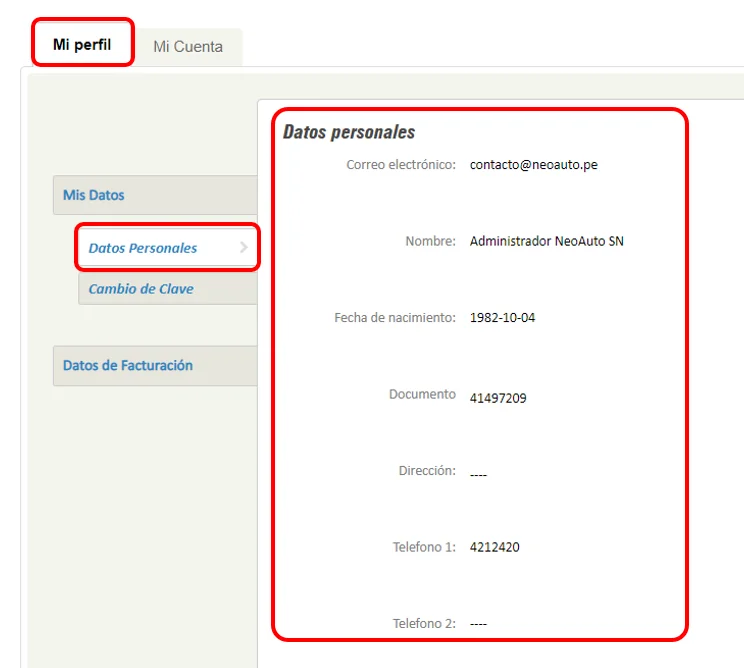This screenshot has width=744, height=668.
Task: Click the name Administrador NeoAuto SN
Action: pos(546,241)
